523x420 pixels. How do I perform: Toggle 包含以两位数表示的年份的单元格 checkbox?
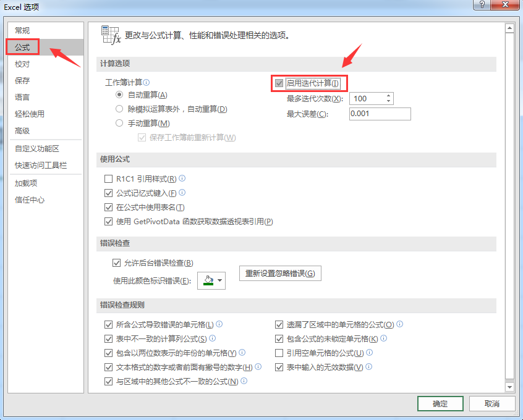tap(108, 353)
